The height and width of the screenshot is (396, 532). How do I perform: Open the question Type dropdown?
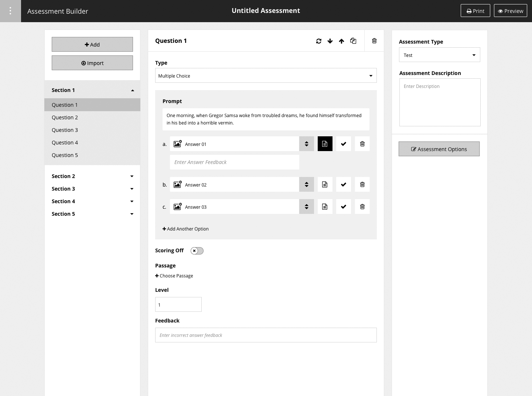pos(266,76)
